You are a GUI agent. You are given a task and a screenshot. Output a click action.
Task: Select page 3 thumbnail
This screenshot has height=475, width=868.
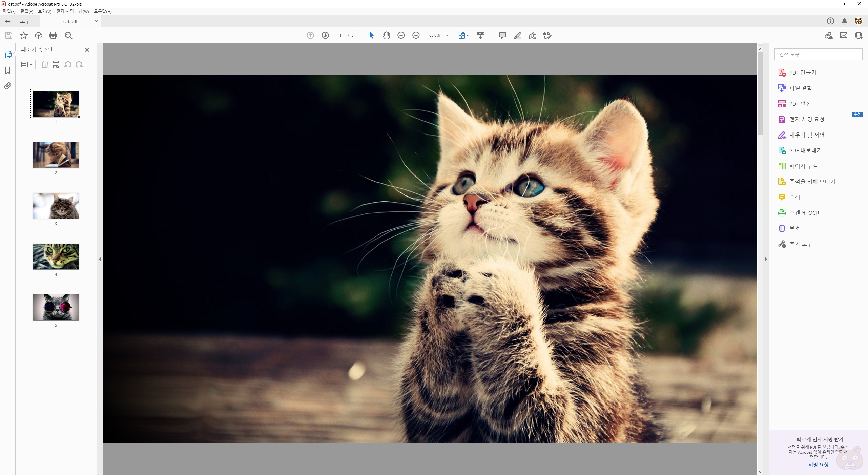(x=56, y=206)
